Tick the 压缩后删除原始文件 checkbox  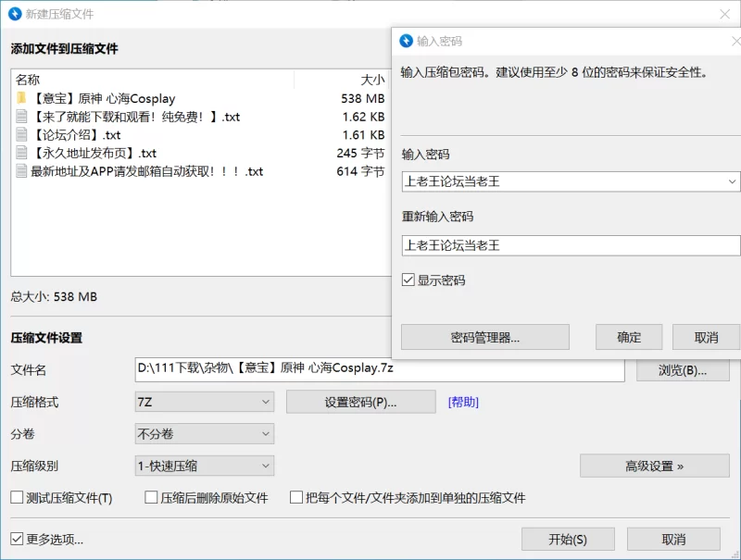151,498
